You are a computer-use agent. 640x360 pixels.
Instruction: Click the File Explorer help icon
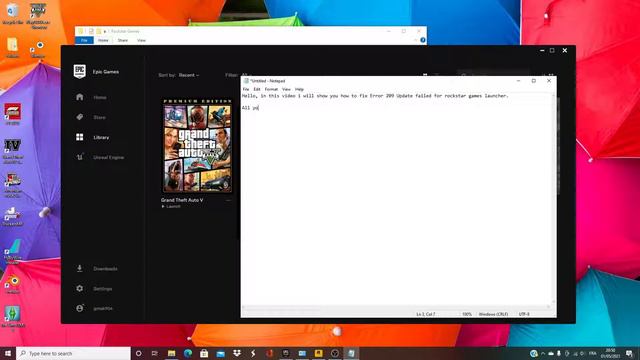[x=423, y=40]
